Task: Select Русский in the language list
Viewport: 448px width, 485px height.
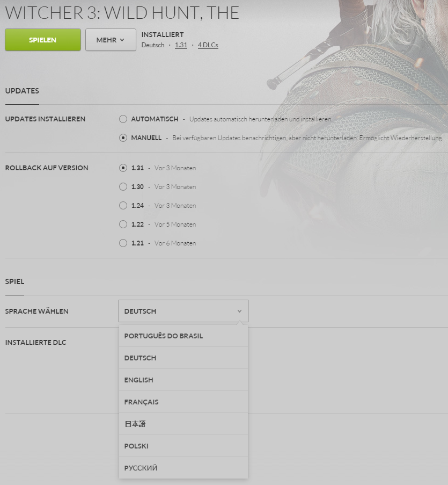Action: click(x=183, y=468)
